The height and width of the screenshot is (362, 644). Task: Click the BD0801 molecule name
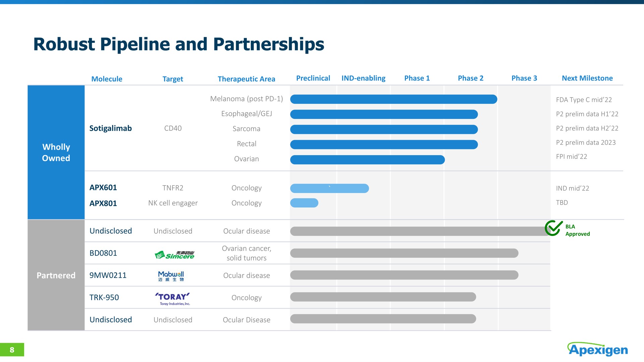click(103, 253)
